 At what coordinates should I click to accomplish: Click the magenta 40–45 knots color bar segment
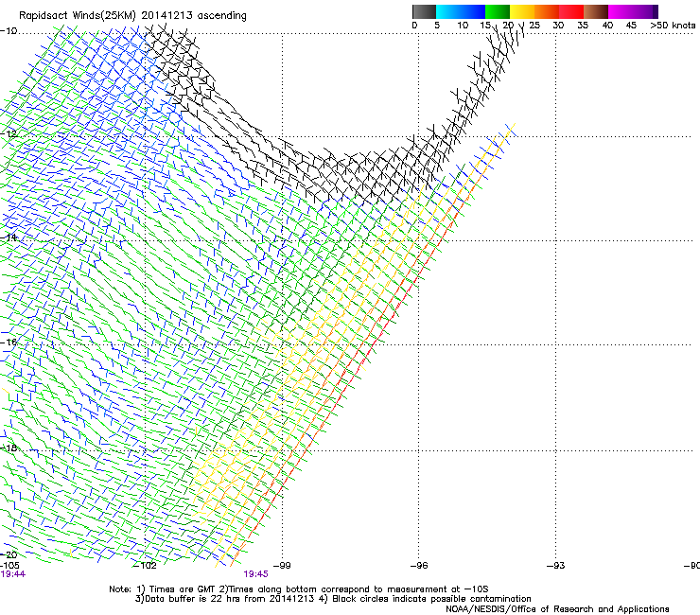tap(621, 11)
